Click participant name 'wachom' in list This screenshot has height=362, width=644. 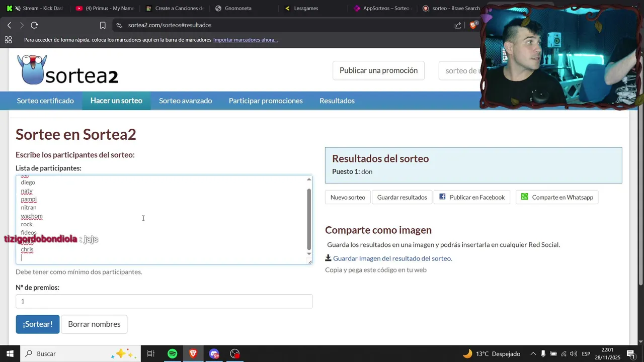pyautogui.click(x=32, y=216)
